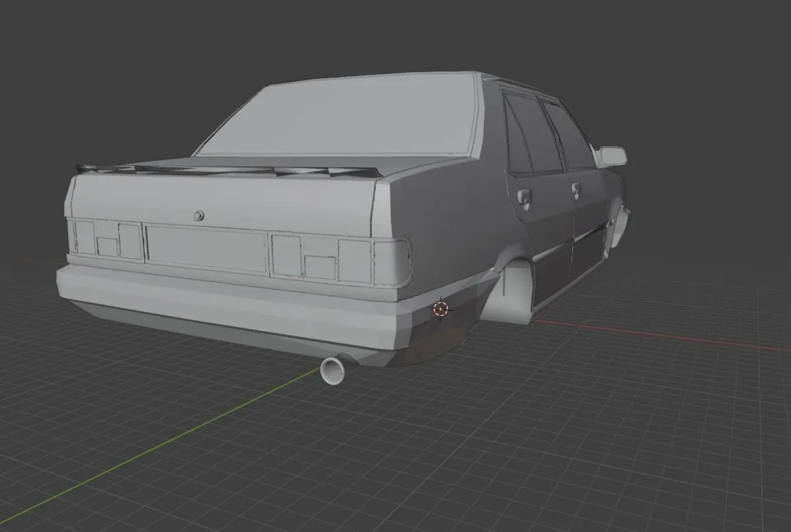The height and width of the screenshot is (532, 791).
Task: Click the rear door window glass
Action: pos(532,135)
